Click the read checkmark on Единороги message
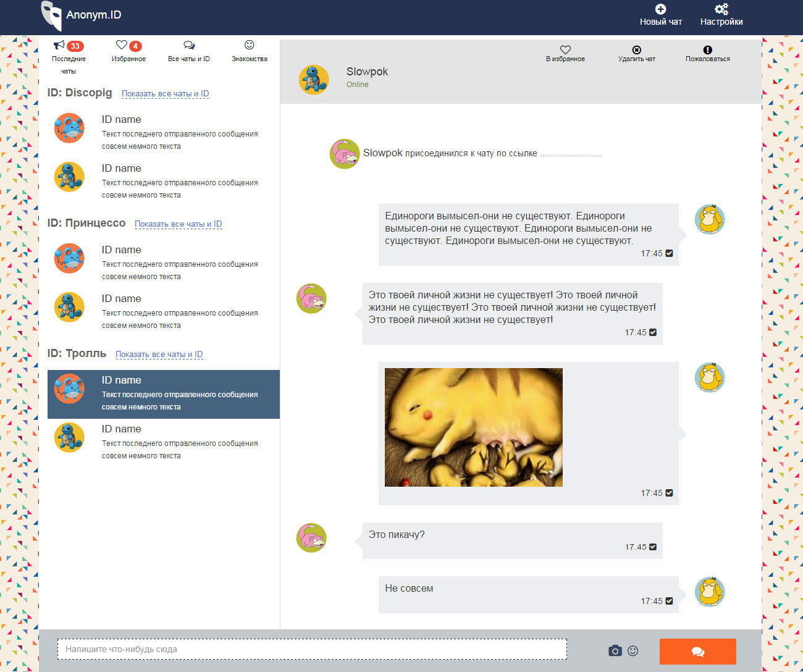Viewport: 803px width, 672px height. tap(669, 253)
